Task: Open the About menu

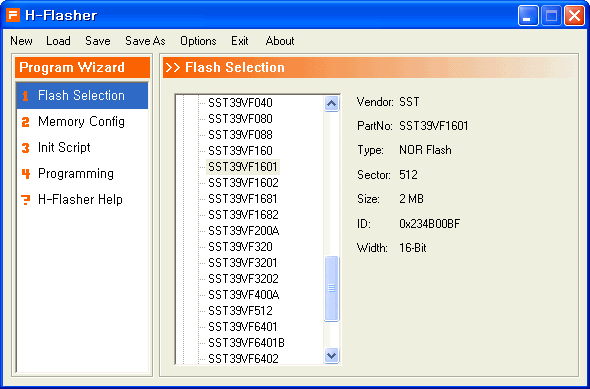Action: pyautogui.click(x=280, y=41)
